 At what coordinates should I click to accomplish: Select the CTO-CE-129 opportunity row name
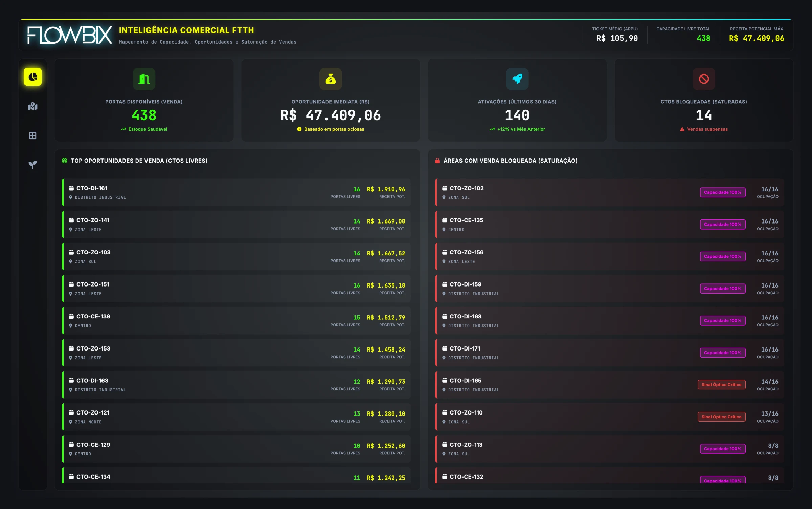(x=93, y=445)
